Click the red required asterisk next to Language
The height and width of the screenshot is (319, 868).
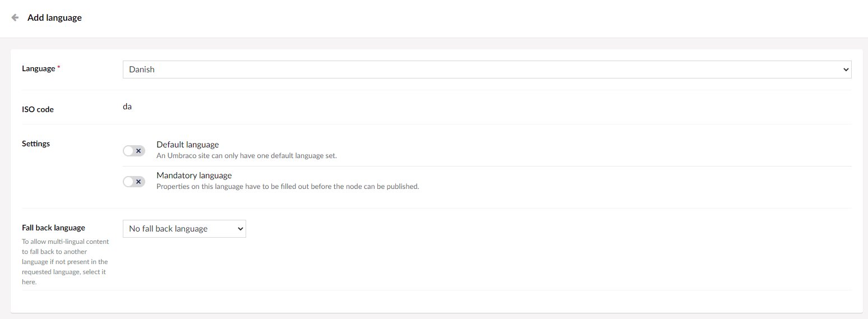point(59,68)
